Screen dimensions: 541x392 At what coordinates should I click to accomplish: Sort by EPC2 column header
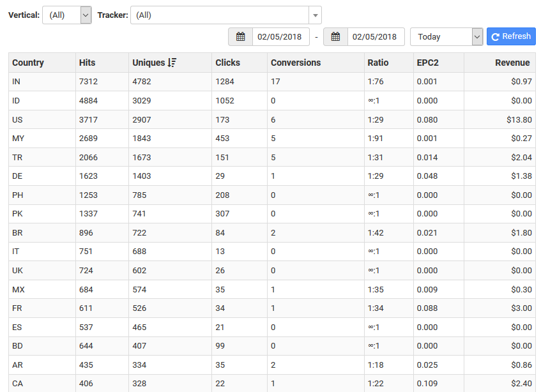point(428,63)
